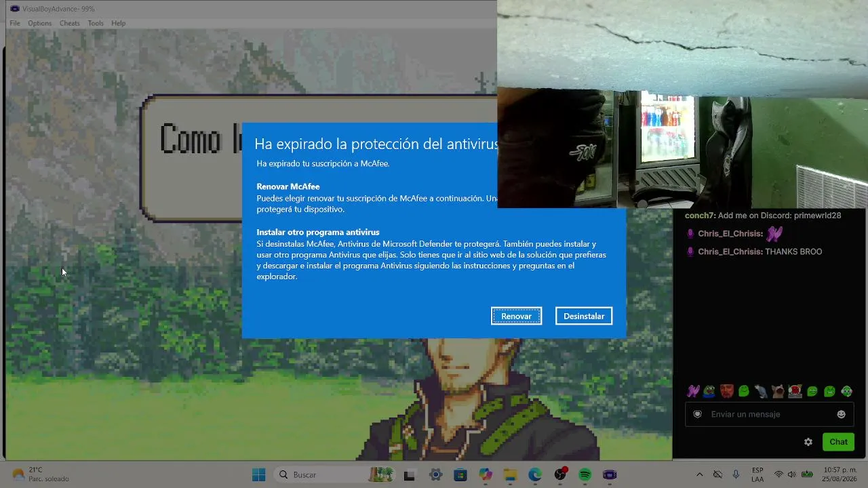
Task: Click the 'THANKS BROO' chat message text
Action: click(793, 251)
